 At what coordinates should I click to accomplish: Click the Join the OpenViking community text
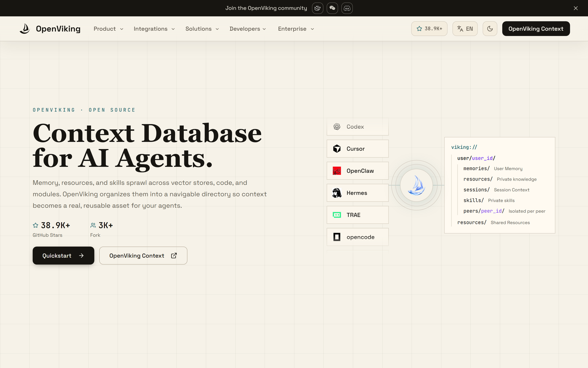pos(266,8)
